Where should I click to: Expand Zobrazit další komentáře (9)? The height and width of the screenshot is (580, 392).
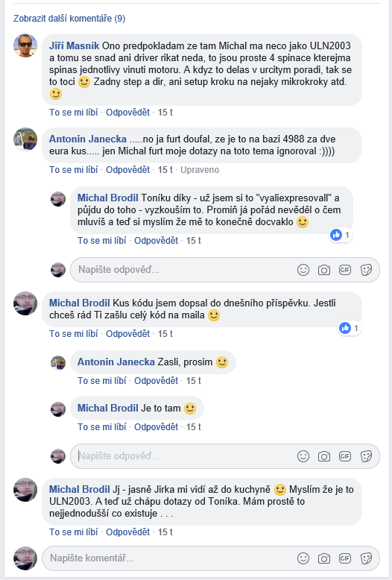tap(69, 18)
